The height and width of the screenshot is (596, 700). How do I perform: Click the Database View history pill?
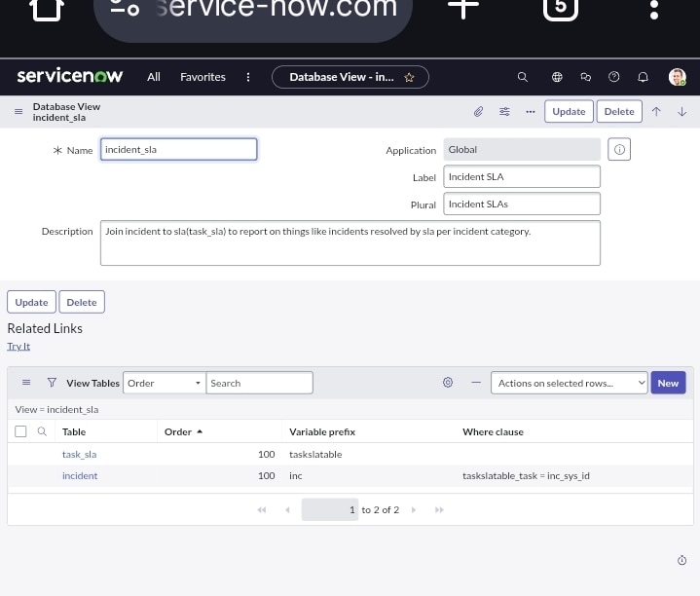pyautogui.click(x=342, y=77)
